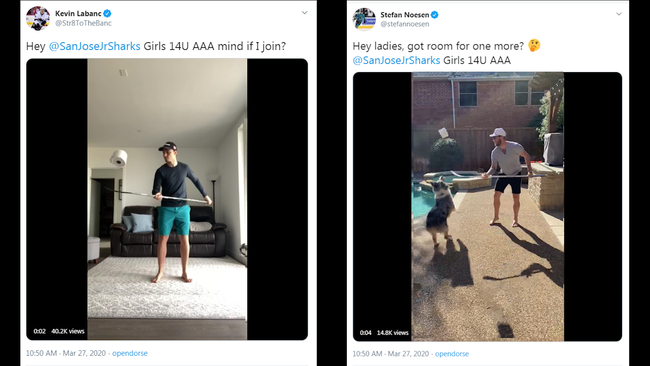Open Stefan Noesen's profile avatar
This screenshot has height=366, width=650.
click(364, 19)
